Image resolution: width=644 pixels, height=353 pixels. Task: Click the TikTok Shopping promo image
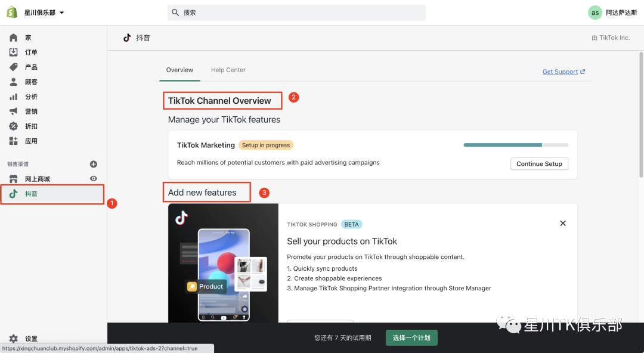click(x=223, y=263)
